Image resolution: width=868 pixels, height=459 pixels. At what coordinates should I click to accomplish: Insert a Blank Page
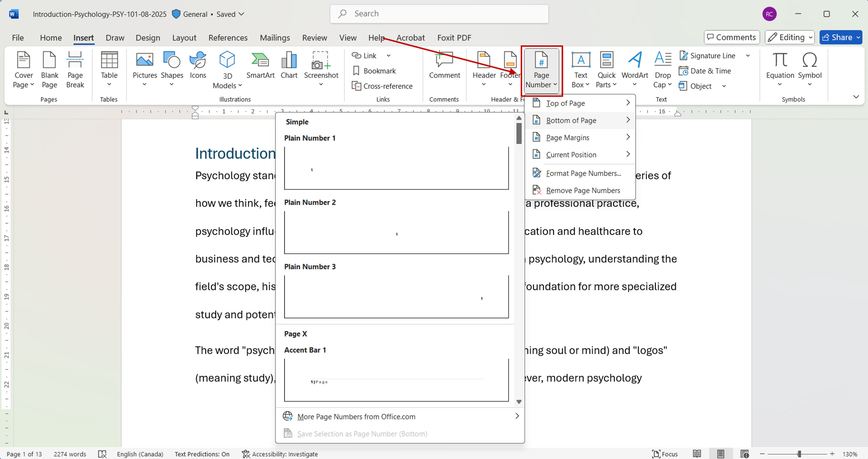pyautogui.click(x=49, y=70)
